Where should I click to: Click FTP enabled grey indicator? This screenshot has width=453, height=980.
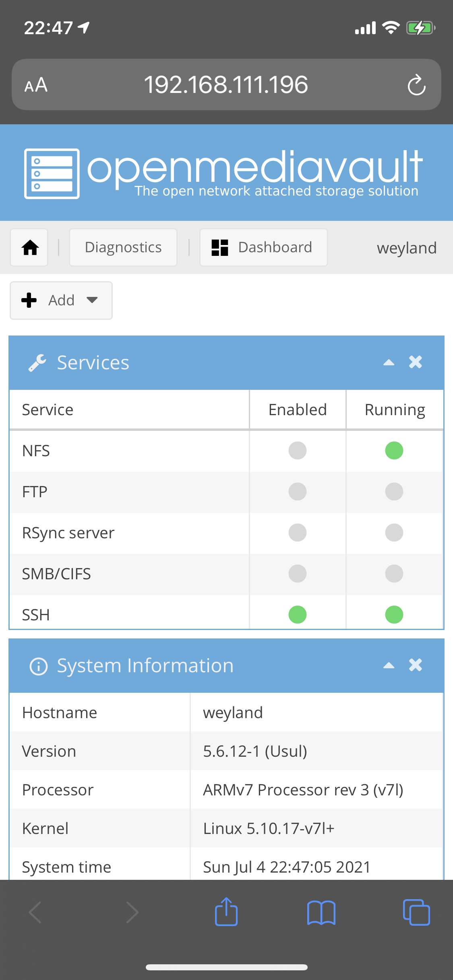click(298, 492)
